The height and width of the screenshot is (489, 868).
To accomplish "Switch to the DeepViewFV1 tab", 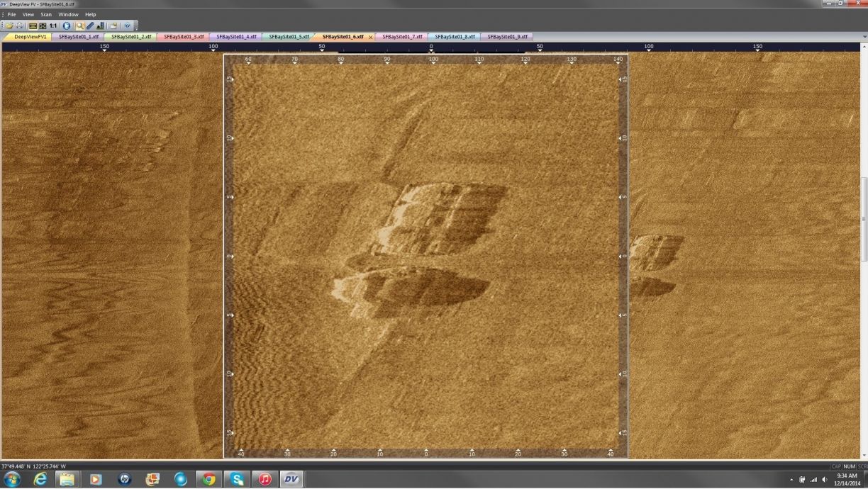I will pyautogui.click(x=30, y=36).
